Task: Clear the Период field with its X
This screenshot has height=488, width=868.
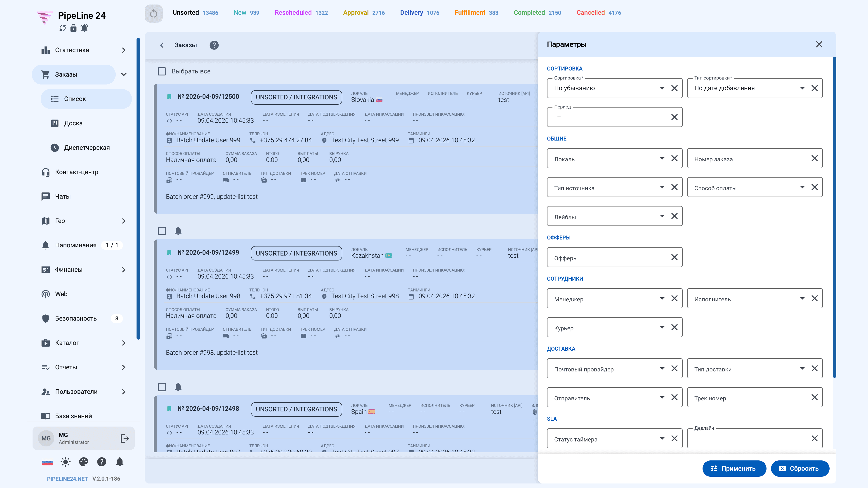Action: click(674, 117)
